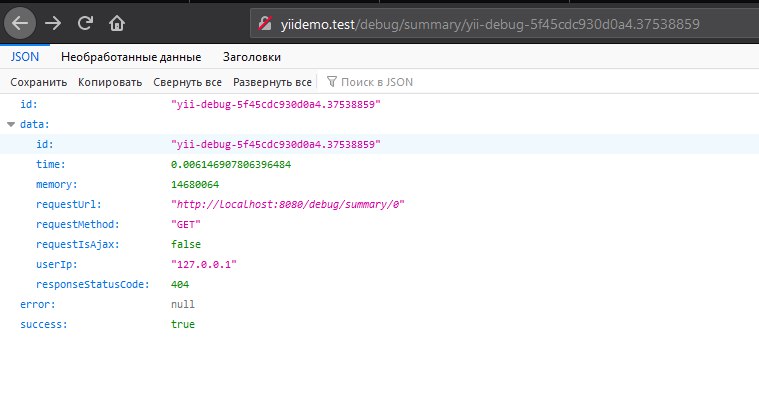Focus the Поиск в JSON filter field
This screenshot has width=759, height=397.
[377, 82]
